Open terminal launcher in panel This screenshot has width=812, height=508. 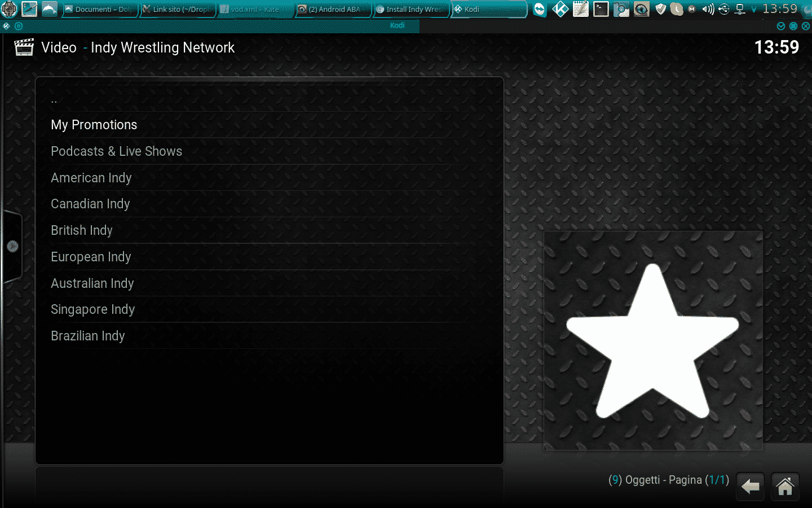click(x=601, y=9)
